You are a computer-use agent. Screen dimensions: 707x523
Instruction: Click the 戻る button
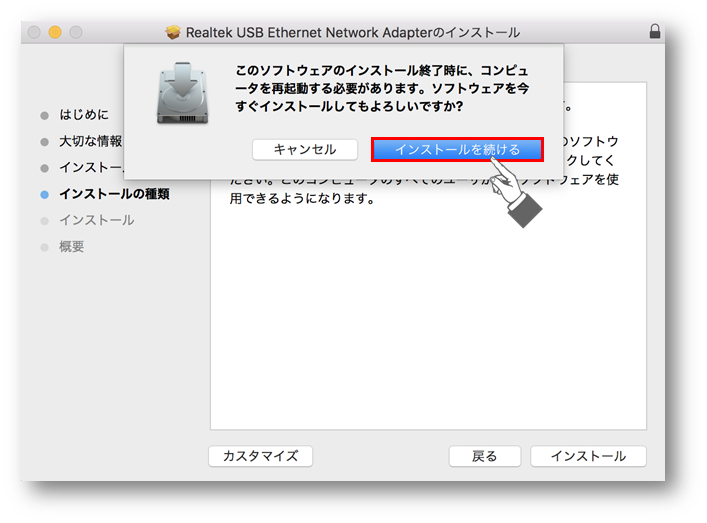pyautogui.click(x=485, y=456)
